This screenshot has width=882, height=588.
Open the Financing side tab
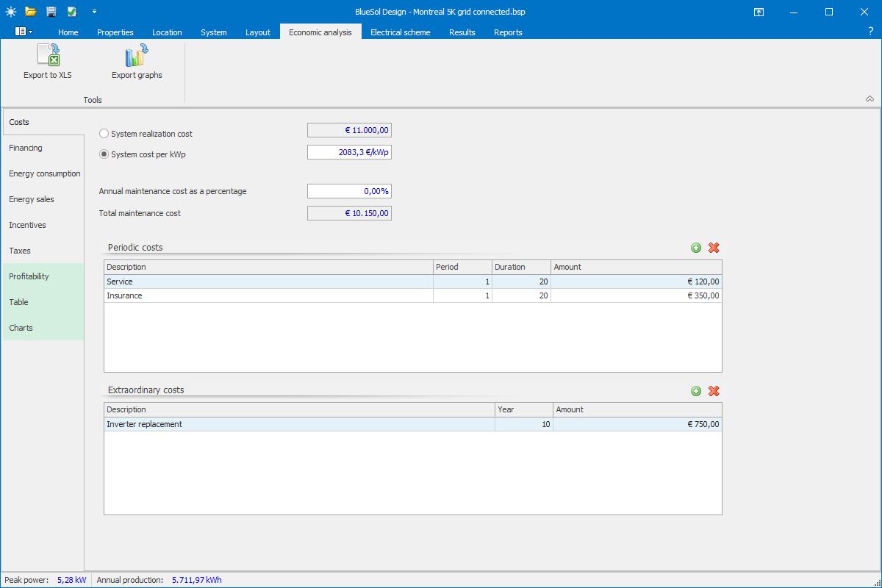pos(43,148)
